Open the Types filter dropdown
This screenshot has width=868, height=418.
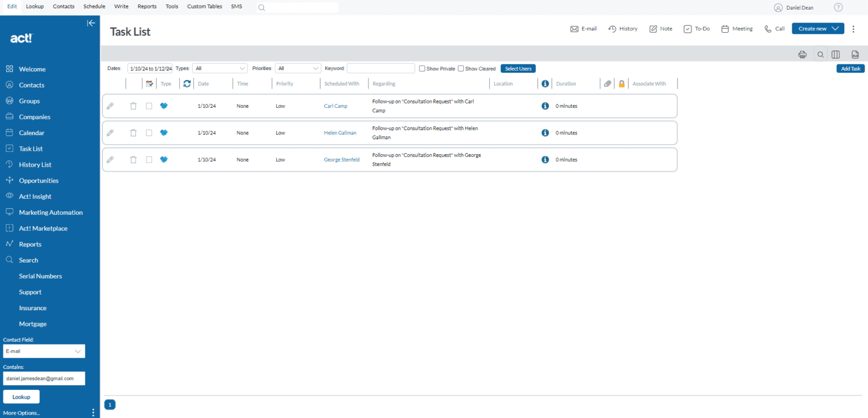click(x=219, y=68)
